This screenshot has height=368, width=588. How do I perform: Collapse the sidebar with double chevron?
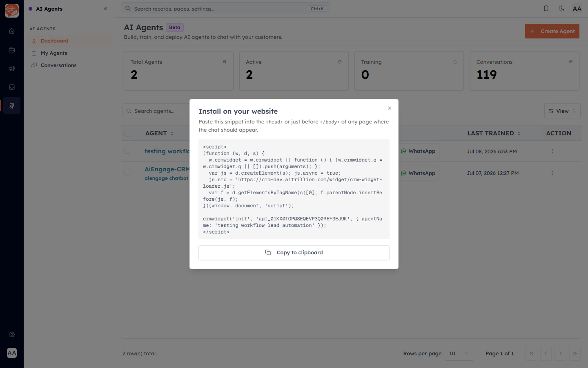[x=105, y=9]
